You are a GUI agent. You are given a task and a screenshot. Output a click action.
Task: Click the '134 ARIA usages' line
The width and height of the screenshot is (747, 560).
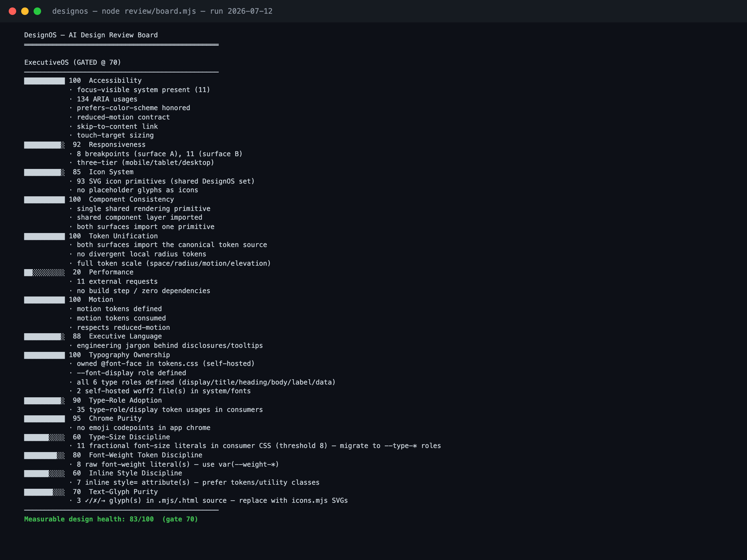coord(107,99)
